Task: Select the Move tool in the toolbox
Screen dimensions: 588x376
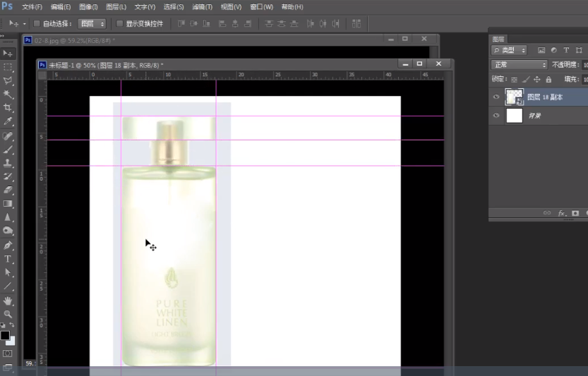Action: point(8,54)
